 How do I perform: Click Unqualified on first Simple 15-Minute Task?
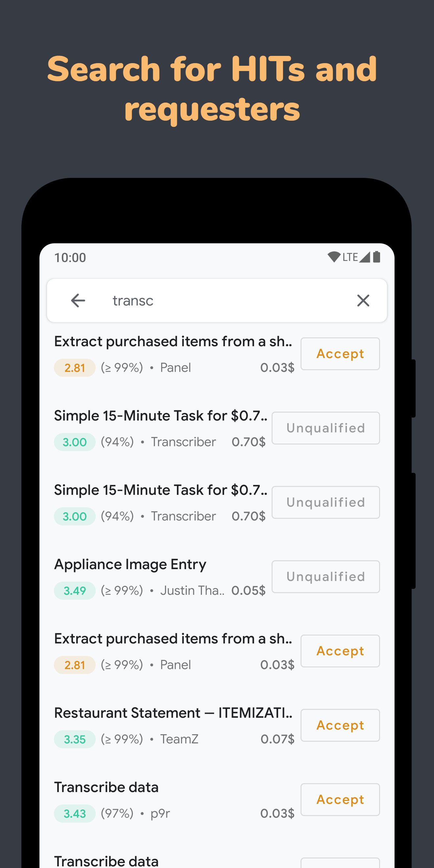tap(325, 428)
